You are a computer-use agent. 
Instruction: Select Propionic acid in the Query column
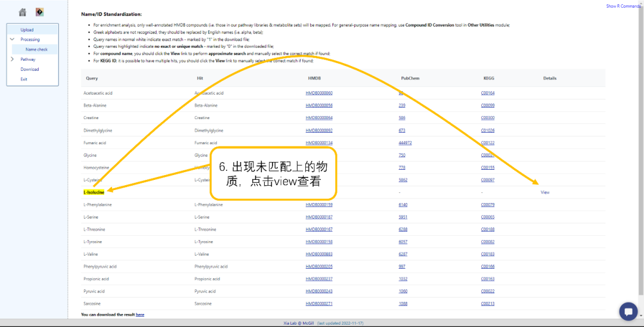coord(96,279)
